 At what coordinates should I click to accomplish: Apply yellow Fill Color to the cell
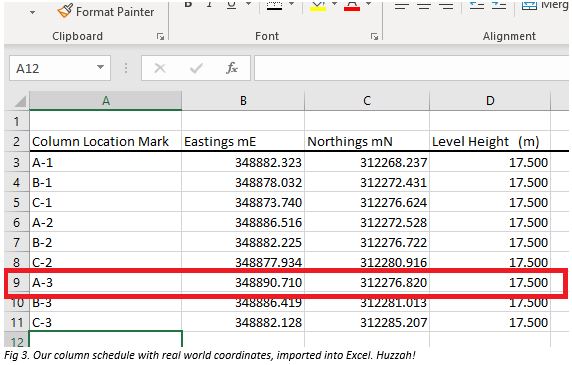317,5
